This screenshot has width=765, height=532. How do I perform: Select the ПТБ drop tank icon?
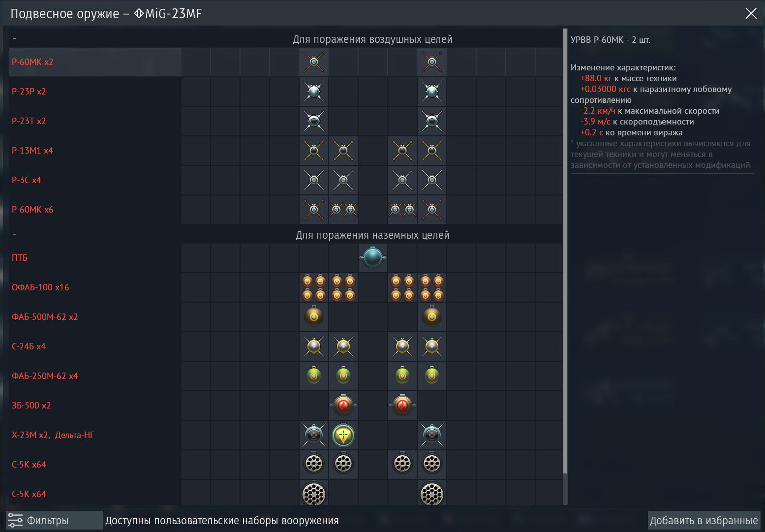[x=372, y=258]
